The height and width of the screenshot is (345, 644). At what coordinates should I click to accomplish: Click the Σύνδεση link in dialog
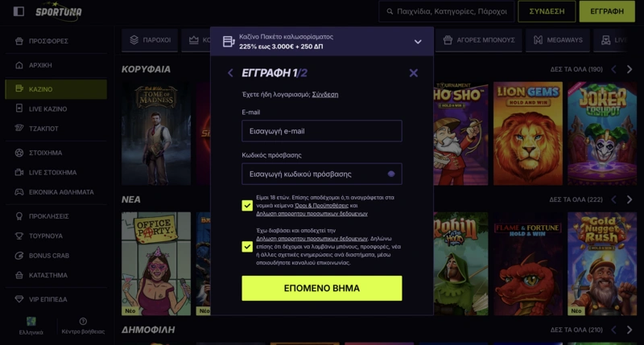coord(325,94)
